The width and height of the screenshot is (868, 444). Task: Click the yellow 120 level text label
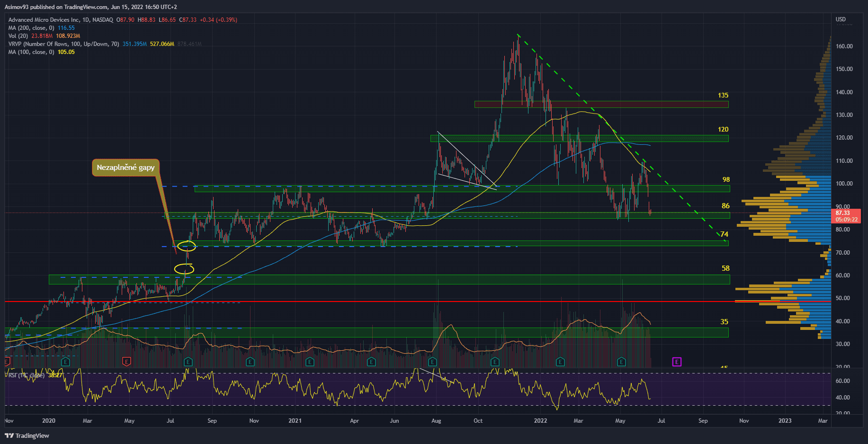pos(723,129)
